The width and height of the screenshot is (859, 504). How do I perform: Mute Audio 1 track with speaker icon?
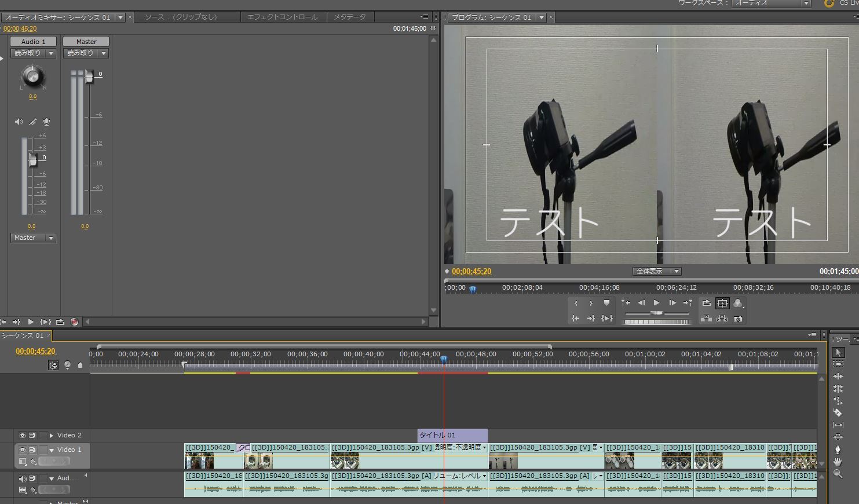pos(23,479)
